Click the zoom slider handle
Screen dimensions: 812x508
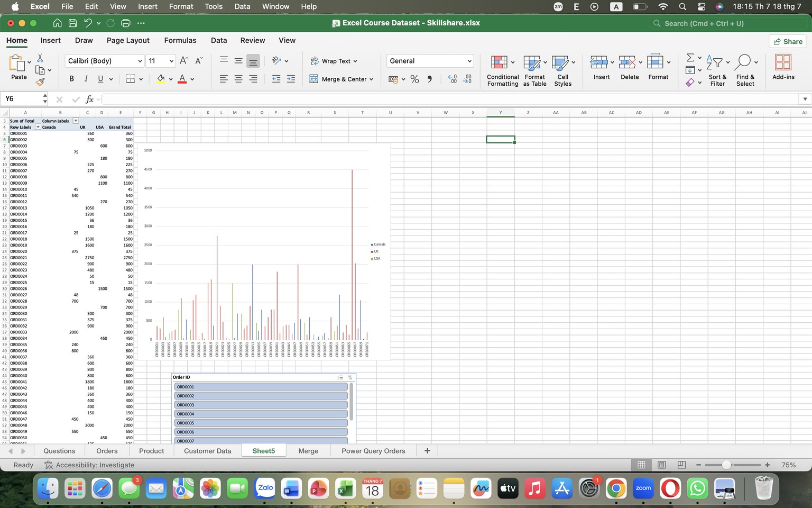click(726, 465)
